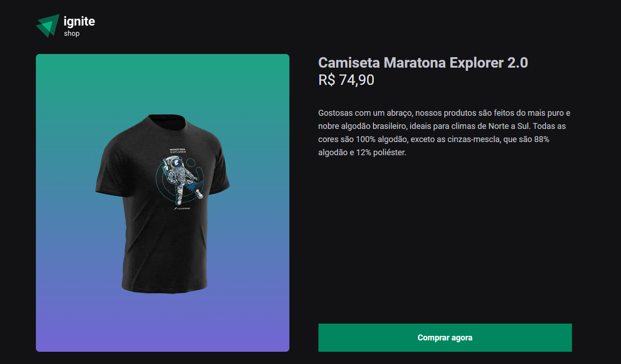Click the "shop" text under ignite
The width and height of the screenshot is (621, 364).
tap(72, 34)
